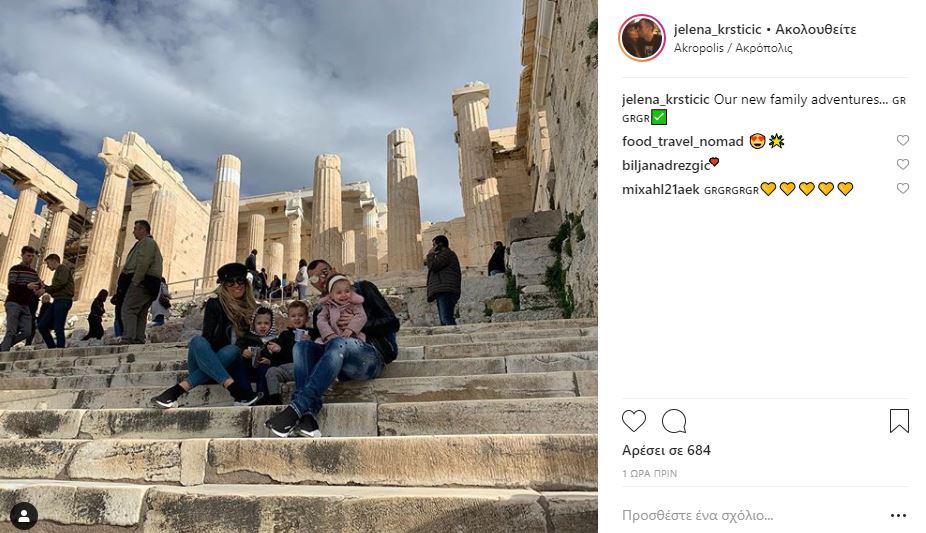Open jelena_krsticic username in header
The height and width of the screenshot is (533, 926).
(x=718, y=30)
